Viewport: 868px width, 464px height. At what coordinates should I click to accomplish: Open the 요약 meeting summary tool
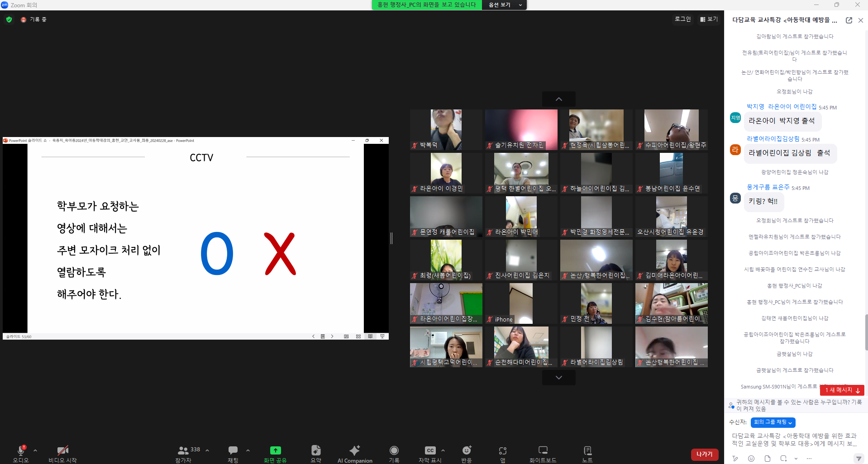(x=316, y=453)
